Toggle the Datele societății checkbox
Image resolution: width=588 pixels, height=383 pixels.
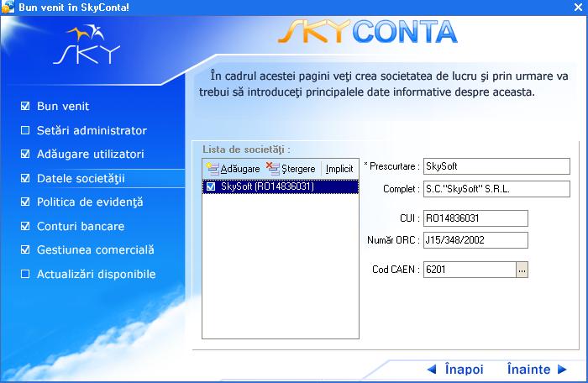pos(25,178)
